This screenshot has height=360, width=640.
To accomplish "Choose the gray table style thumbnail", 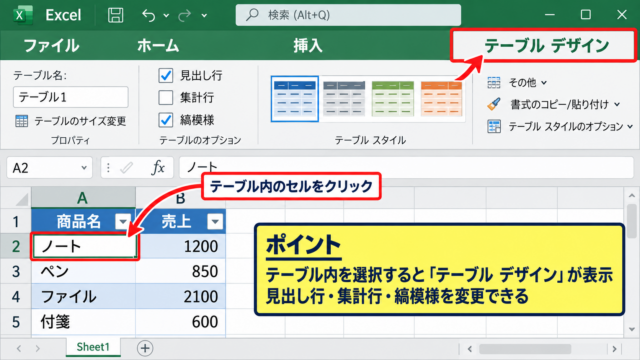I will click(344, 99).
